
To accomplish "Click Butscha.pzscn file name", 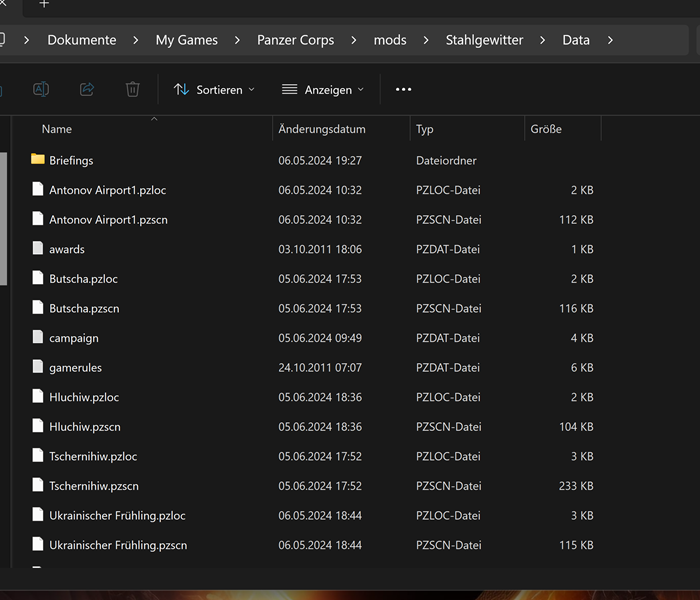I will (84, 308).
